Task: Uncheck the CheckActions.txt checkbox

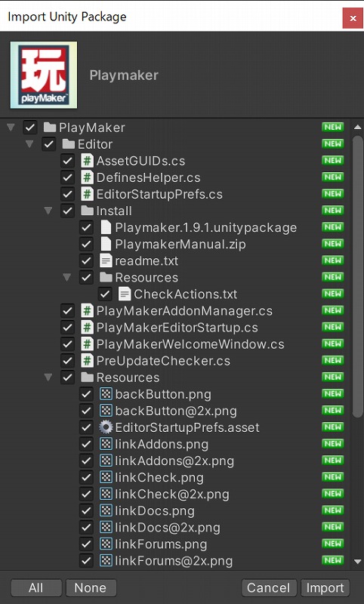Action: coord(104,294)
